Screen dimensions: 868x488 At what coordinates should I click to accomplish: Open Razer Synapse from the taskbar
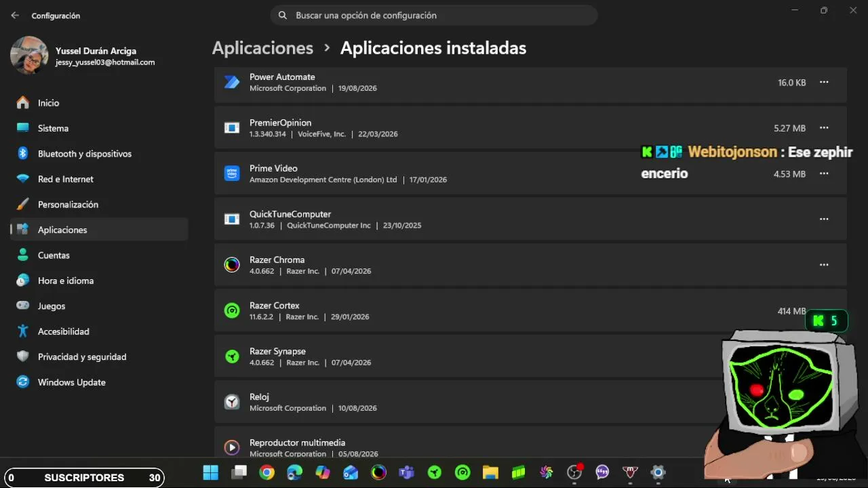[435, 472]
